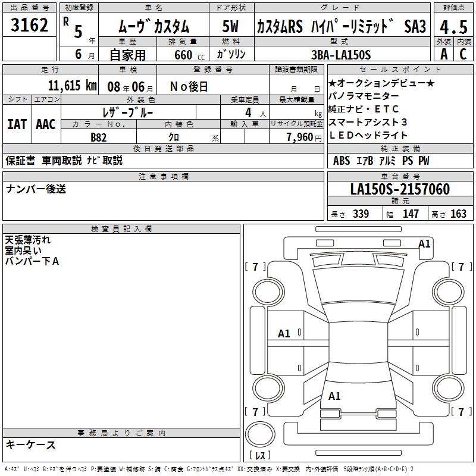Click the model code 3BA-LA150S

coord(341,55)
